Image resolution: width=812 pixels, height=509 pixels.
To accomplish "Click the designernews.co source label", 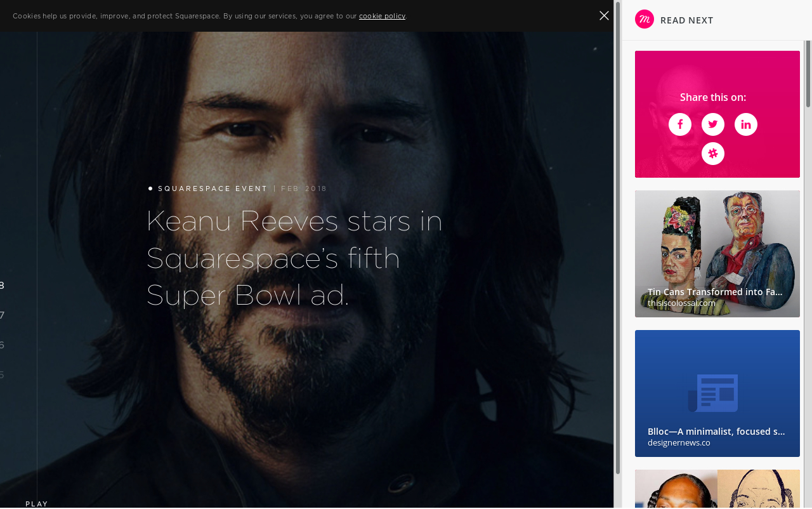I will pyautogui.click(x=679, y=443).
